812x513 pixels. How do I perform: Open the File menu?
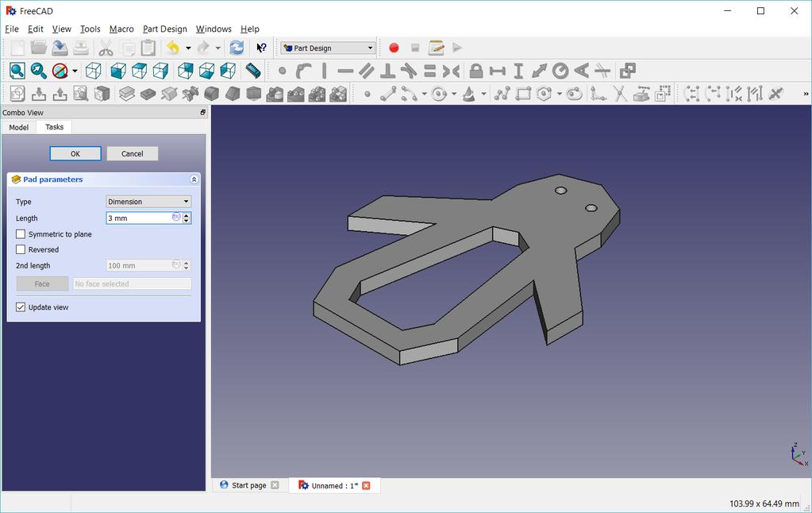11,29
